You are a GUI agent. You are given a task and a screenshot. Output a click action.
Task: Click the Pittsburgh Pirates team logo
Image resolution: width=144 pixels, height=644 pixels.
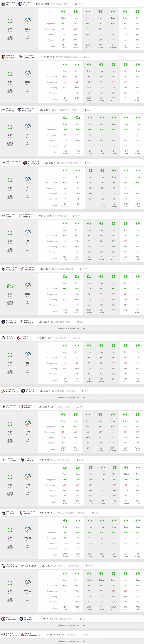click(21, 216)
